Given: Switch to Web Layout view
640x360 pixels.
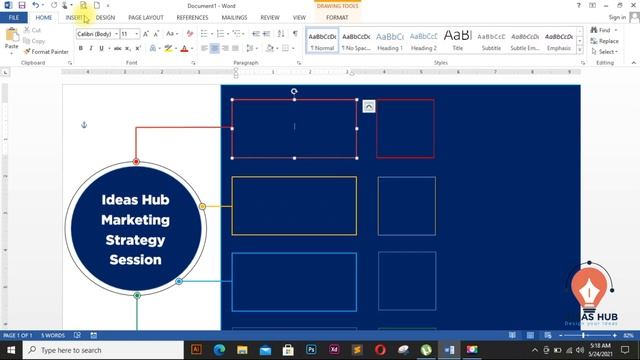Looking at the screenshot, I should point(548,336).
